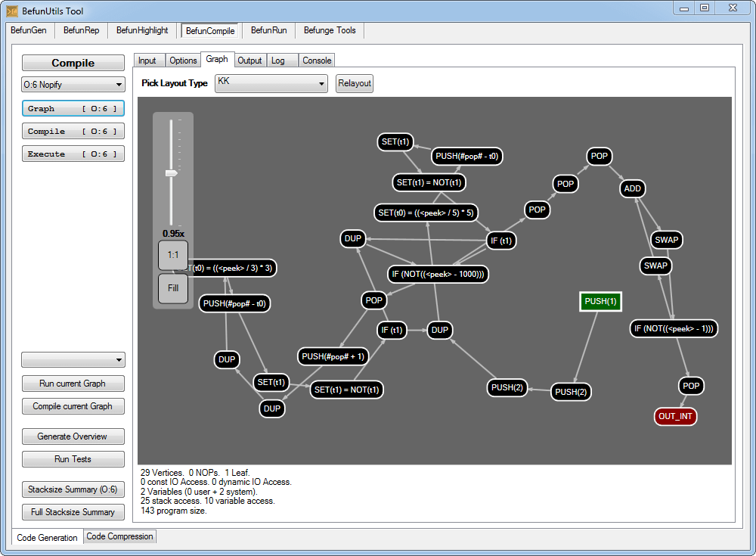756x556 pixels.
Task: Click the Relayout button
Action: pyautogui.click(x=355, y=83)
